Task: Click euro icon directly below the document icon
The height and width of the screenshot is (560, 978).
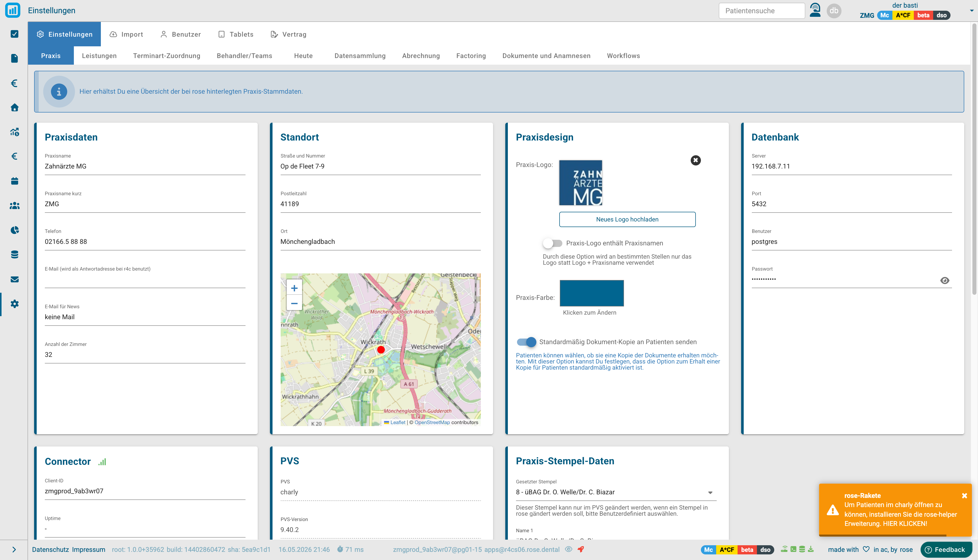Action: click(x=15, y=83)
